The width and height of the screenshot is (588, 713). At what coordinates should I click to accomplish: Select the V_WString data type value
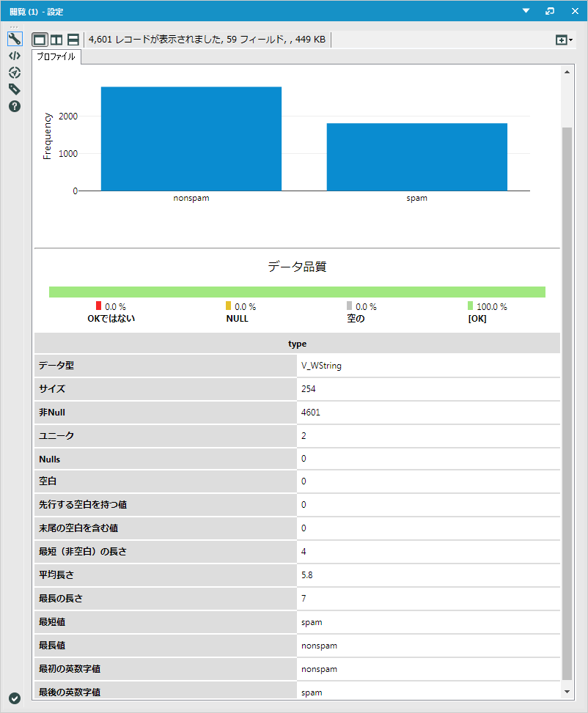coord(321,366)
